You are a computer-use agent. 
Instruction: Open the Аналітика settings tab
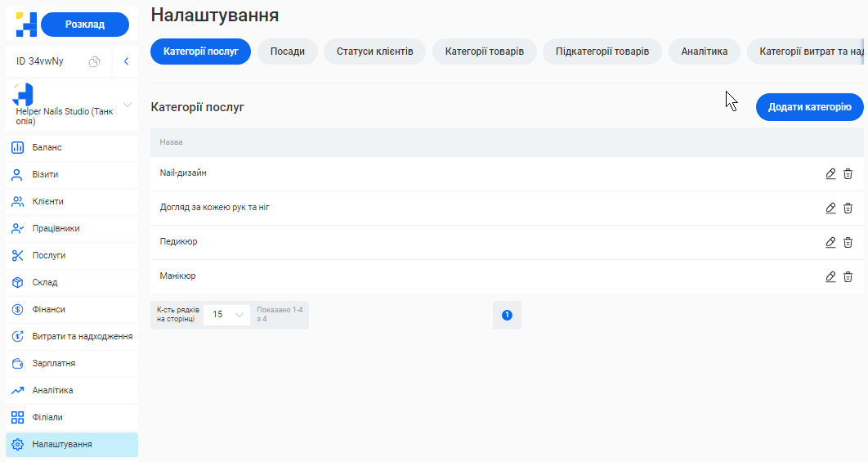click(x=704, y=52)
